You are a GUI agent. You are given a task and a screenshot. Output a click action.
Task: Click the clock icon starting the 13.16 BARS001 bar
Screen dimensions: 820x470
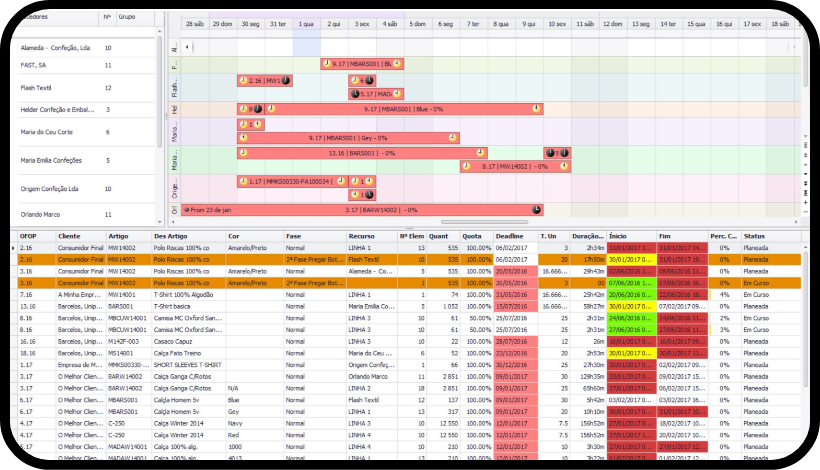click(243, 153)
